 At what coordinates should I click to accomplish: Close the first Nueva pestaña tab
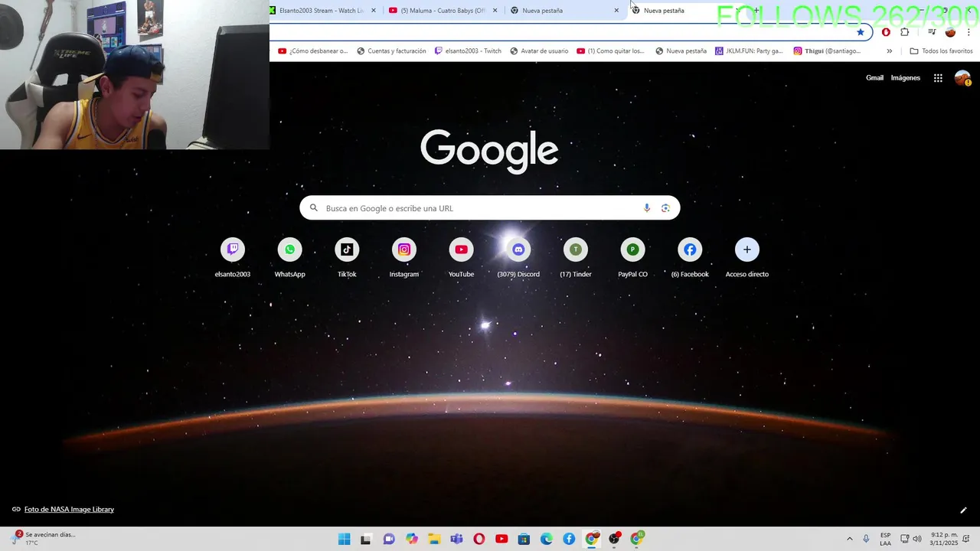coord(616,11)
